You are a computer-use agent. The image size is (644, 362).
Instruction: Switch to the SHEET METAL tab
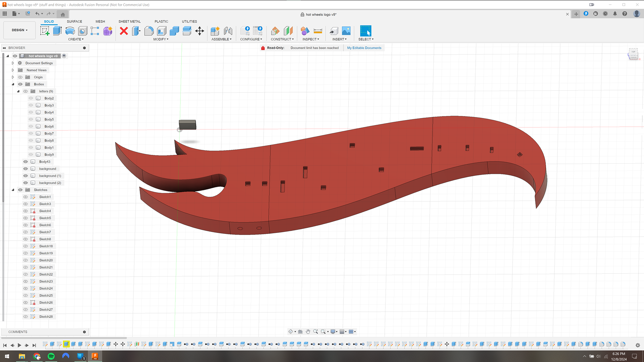point(129,21)
